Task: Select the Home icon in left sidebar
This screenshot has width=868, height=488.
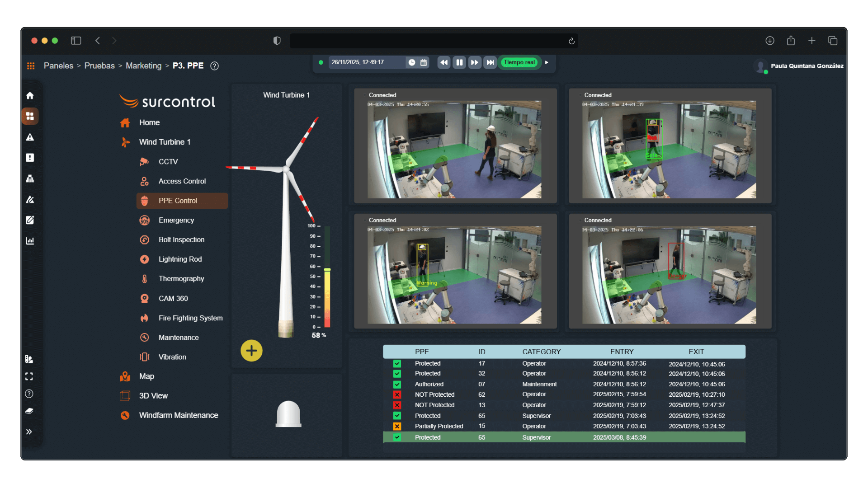Action: [x=30, y=95]
